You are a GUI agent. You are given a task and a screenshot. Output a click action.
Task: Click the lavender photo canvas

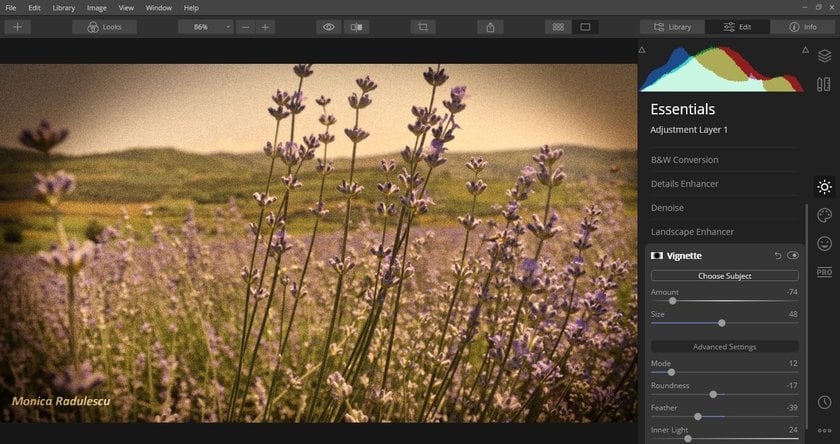(x=318, y=243)
